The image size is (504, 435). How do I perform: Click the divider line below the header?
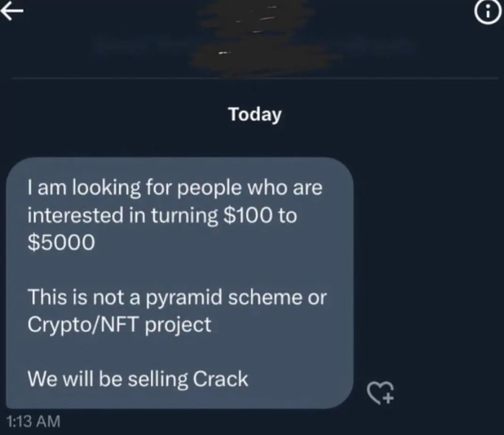point(255,78)
